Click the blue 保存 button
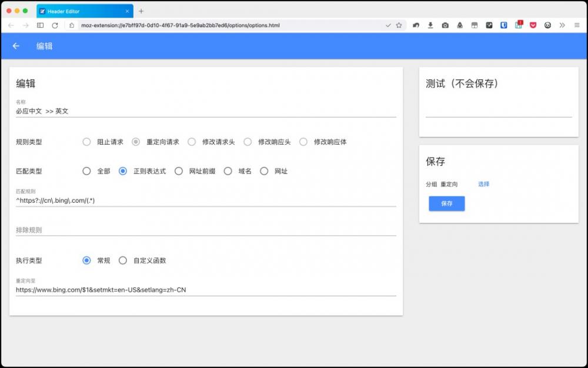This screenshot has height=368, width=588. tap(447, 203)
